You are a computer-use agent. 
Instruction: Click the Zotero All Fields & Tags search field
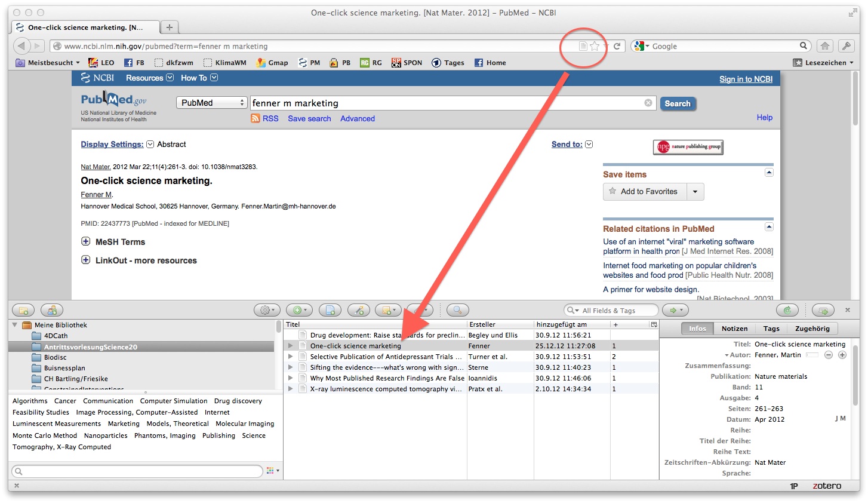[611, 310]
